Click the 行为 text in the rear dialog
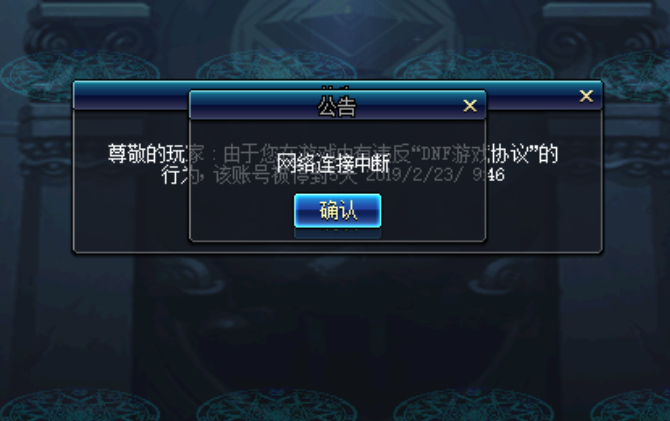Image resolution: width=670 pixels, height=421 pixels. click(175, 174)
